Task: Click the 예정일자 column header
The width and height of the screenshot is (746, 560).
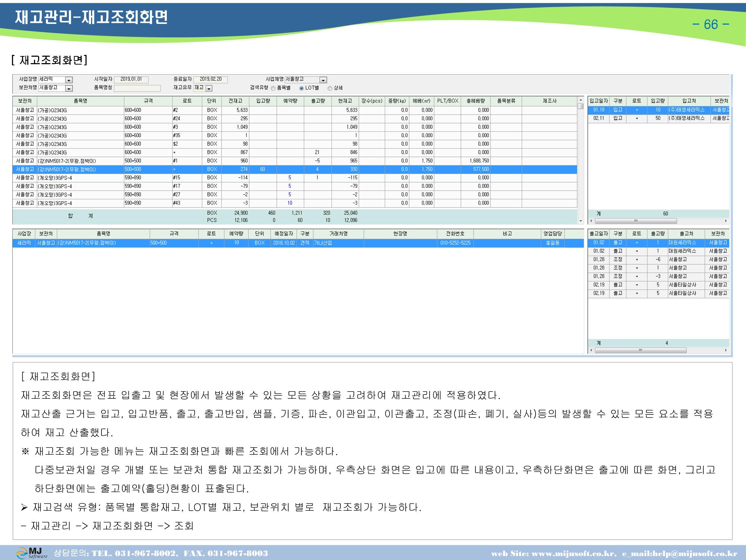Action: point(284,234)
